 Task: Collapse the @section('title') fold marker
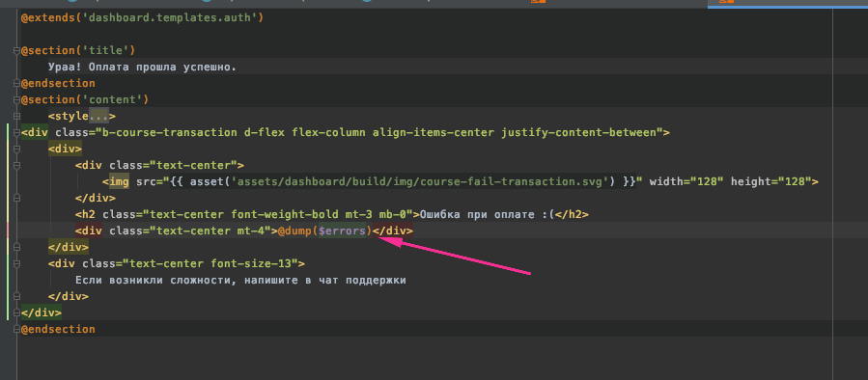click(x=16, y=51)
